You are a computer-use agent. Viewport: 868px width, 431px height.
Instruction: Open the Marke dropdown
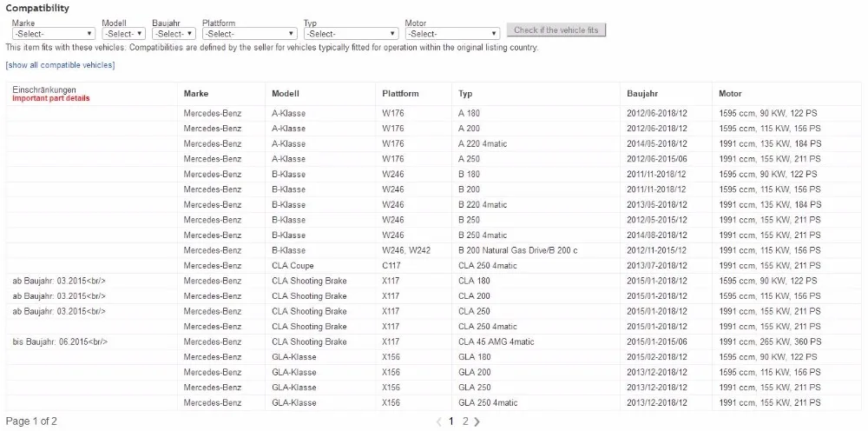pyautogui.click(x=53, y=34)
